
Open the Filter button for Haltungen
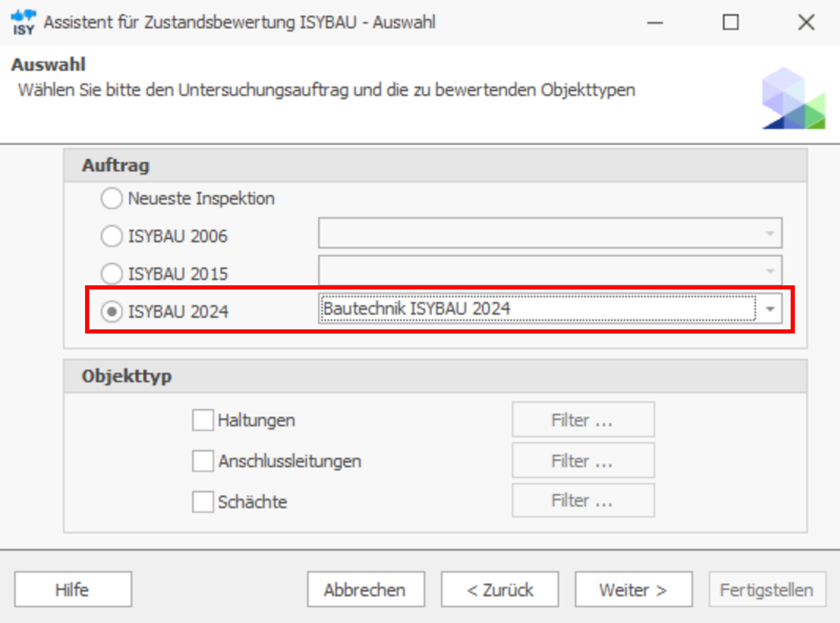(x=583, y=420)
